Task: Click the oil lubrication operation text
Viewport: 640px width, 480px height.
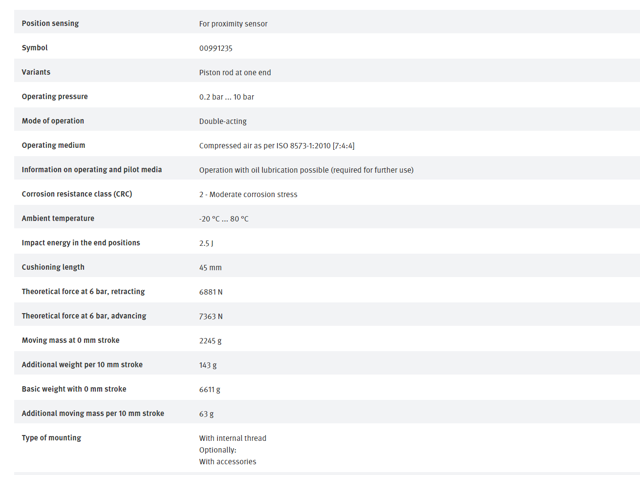Action: (x=306, y=170)
